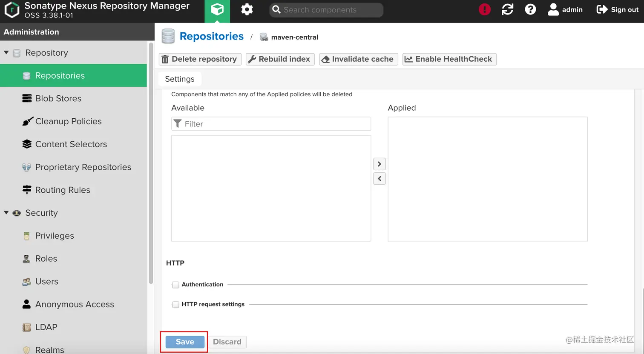Screen dimensions: 644x354
Task: Click the Blob Stores server icon
Action: click(x=27, y=98)
